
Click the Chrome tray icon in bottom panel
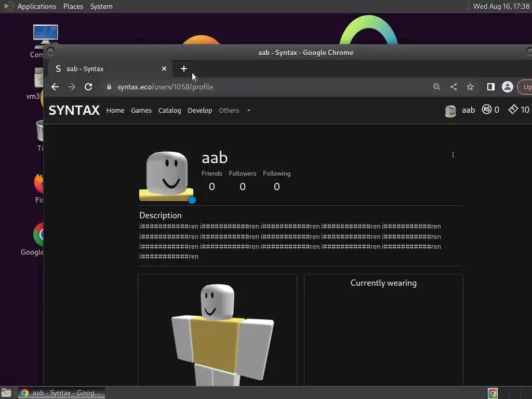pos(493,393)
